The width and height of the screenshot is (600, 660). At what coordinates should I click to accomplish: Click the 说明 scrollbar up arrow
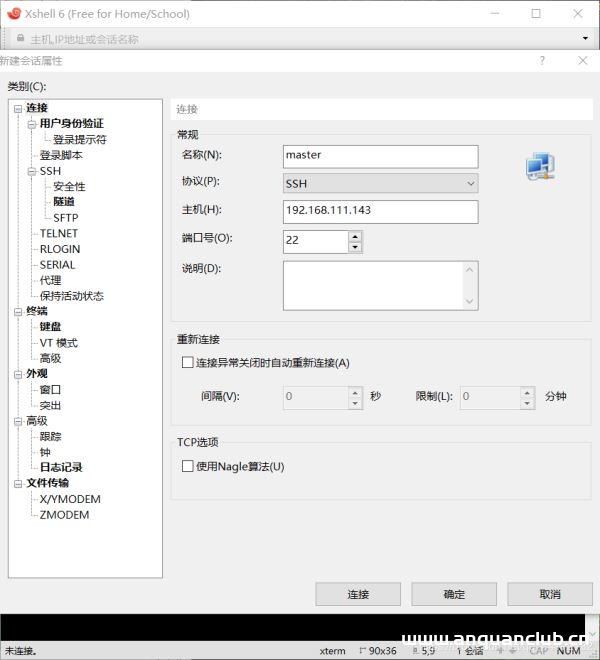[470, 269]
